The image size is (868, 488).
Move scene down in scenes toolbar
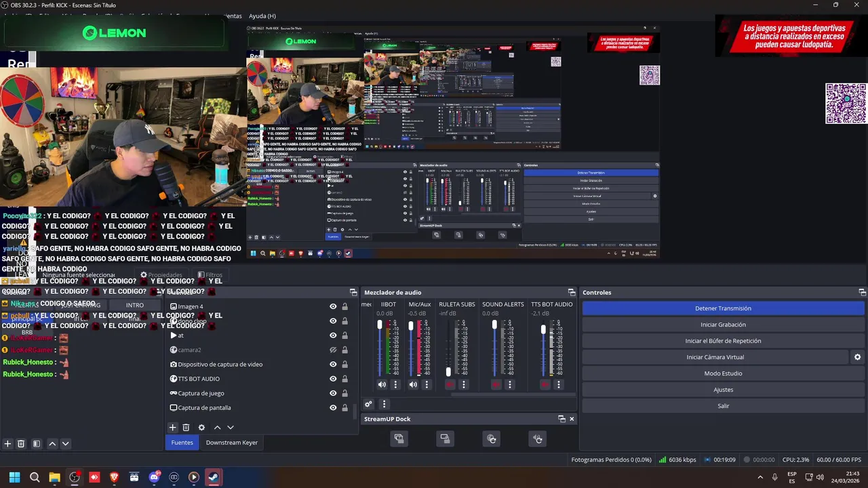pos(66,444)
